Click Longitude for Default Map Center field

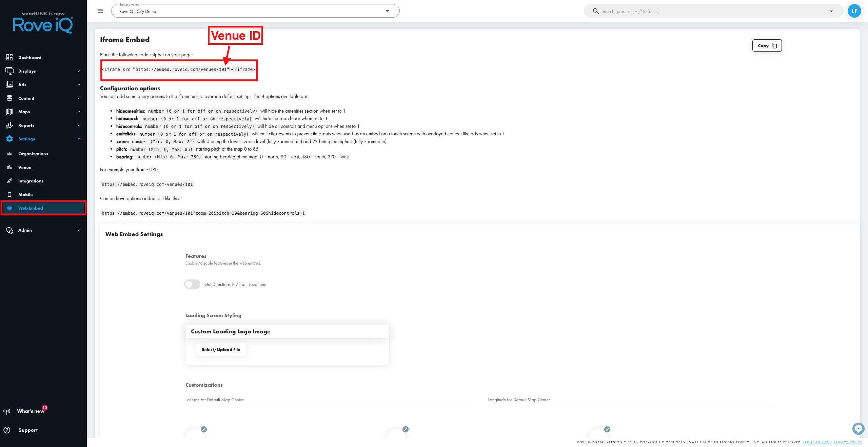tap(631, 400)
